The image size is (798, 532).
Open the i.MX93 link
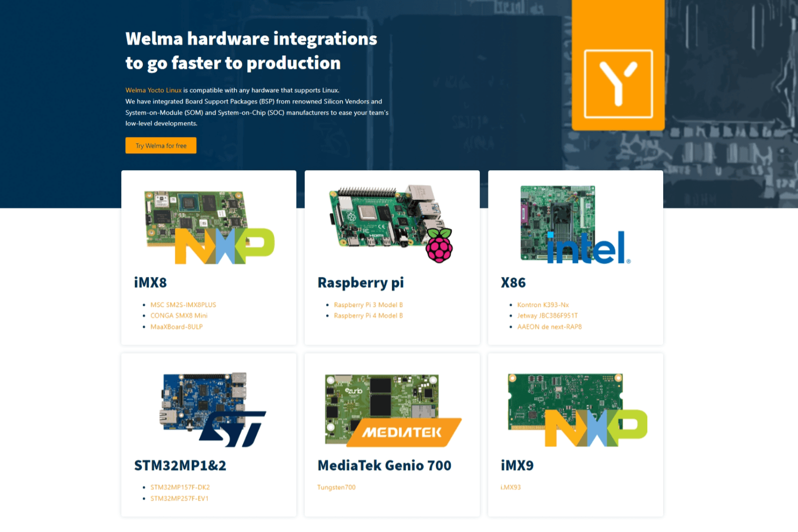pos(510,488)
